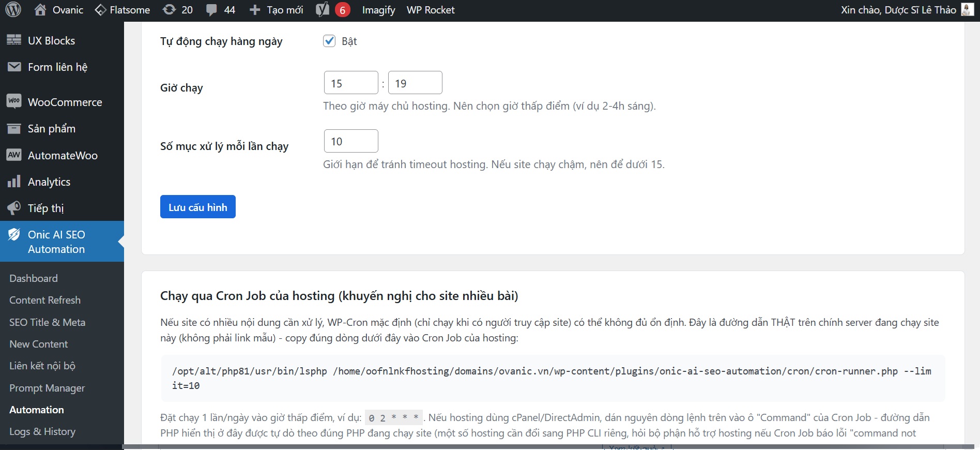
Task: Open Logs & History submenu
Action: pyautogui.click(x=42, y=431)
